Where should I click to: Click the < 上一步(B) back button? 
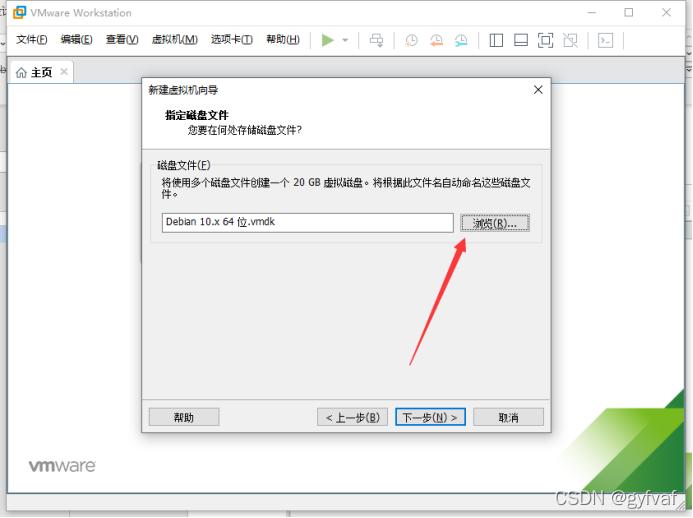pos(352,417)
